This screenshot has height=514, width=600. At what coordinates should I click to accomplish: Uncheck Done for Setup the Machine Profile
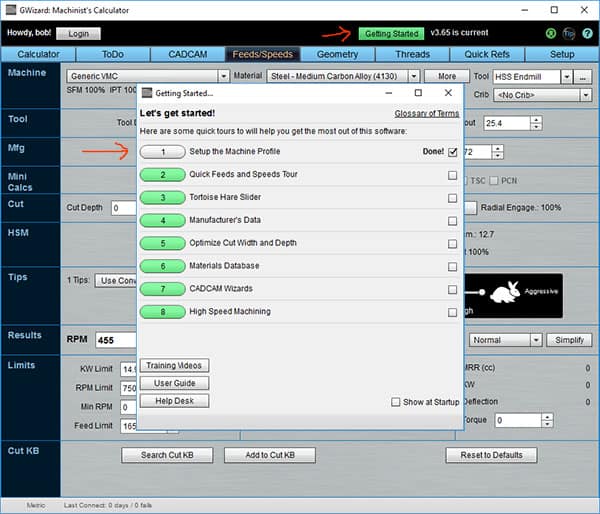click(452, 152)
